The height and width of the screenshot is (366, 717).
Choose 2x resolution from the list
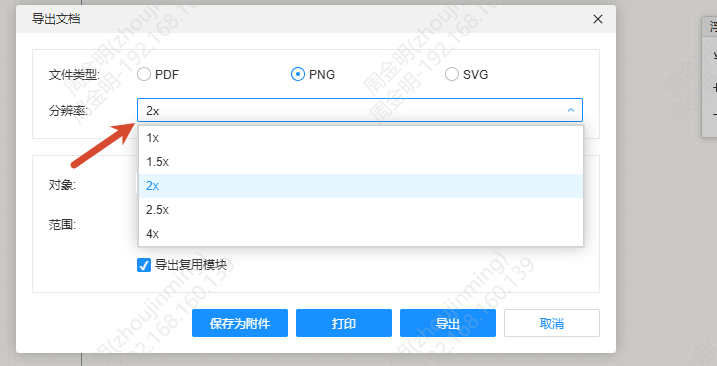(361, 186)
